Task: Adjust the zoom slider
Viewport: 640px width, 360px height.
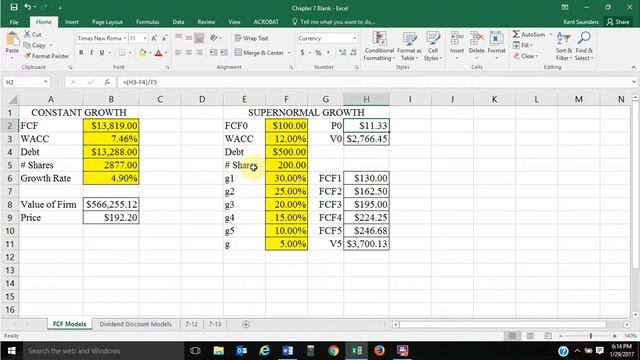Action: point(590,336)
